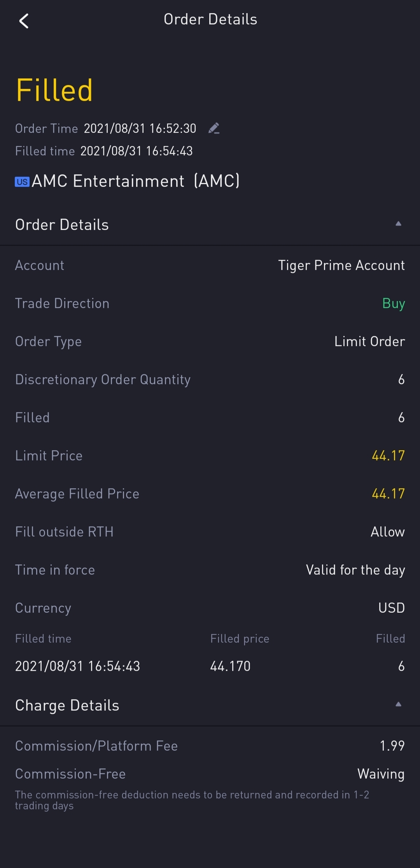Open AMC Entertainment (AMC) stock name
Screen dimensions: 420x868
coord(135,181)
